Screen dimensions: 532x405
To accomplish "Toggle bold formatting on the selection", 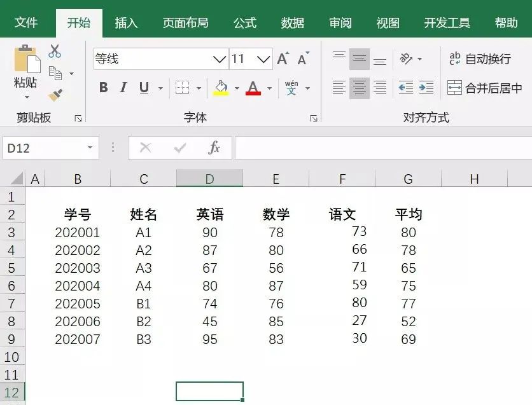I will pyautogui.click(x=104, y=87).
